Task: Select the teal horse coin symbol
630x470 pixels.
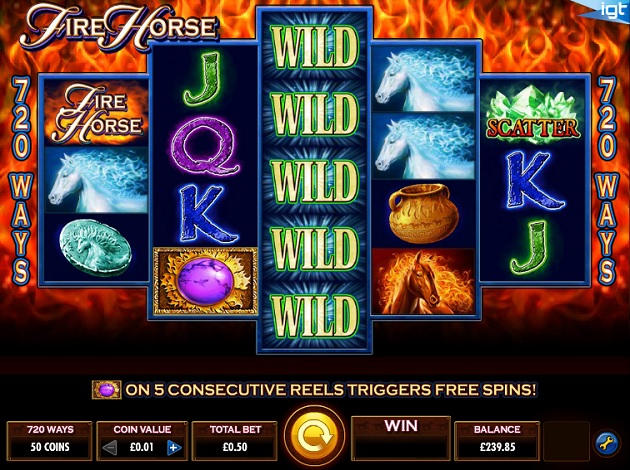Action: click(95, 247)
